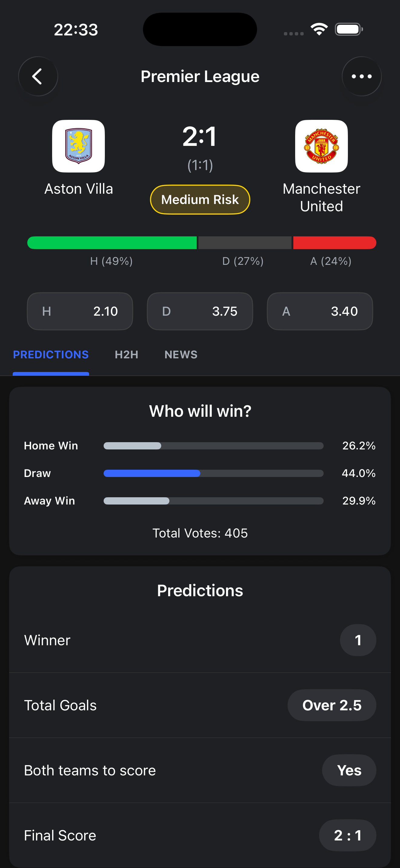Tap the away odds 3.40 button
The height and width of the screenshot is (868, 400).
pos(320,311)
